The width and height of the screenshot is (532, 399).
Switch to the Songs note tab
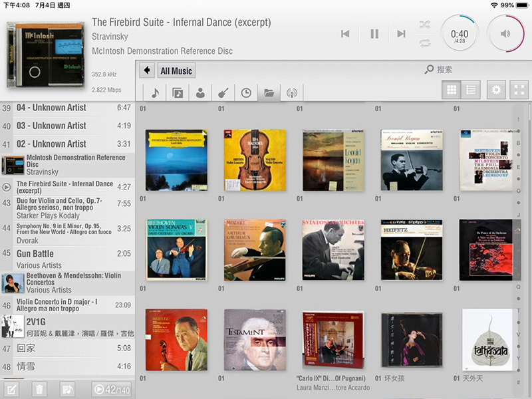[155, 92]
